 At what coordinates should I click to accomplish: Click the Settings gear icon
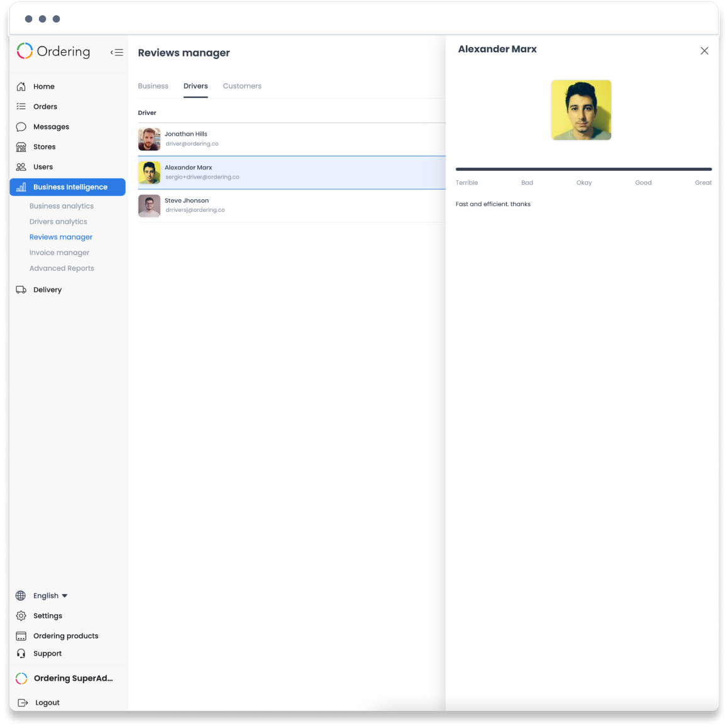[x=21, y=615]
